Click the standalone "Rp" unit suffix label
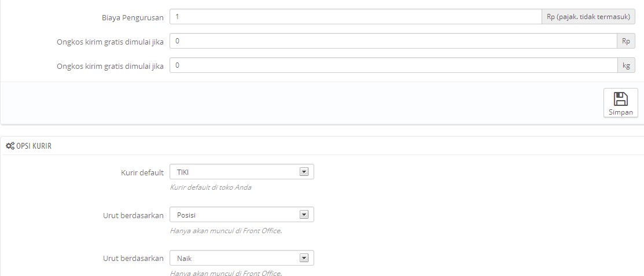 pyautogui.click(x=625, y=41)
